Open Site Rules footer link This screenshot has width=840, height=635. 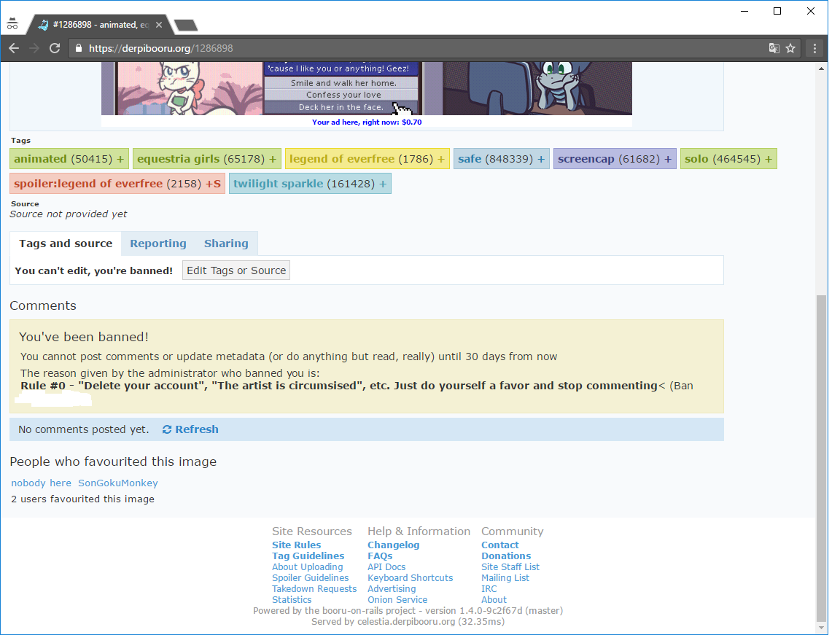click(296, 545)
